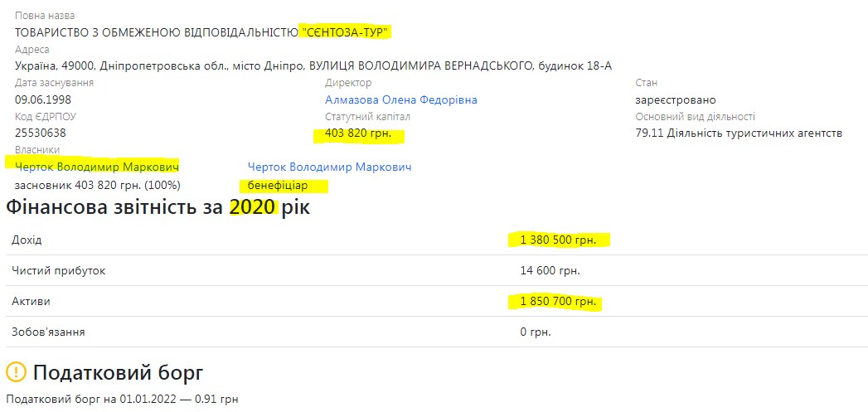Select the Активи value 1 850 700 грн.
868x412 pixels.
click(x=559, y=302)
